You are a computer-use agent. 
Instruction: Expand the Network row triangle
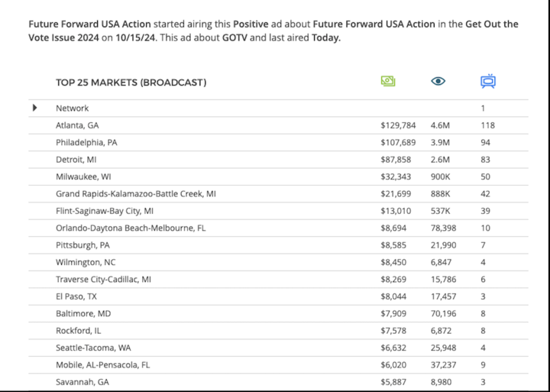click(x=35, y=108)
